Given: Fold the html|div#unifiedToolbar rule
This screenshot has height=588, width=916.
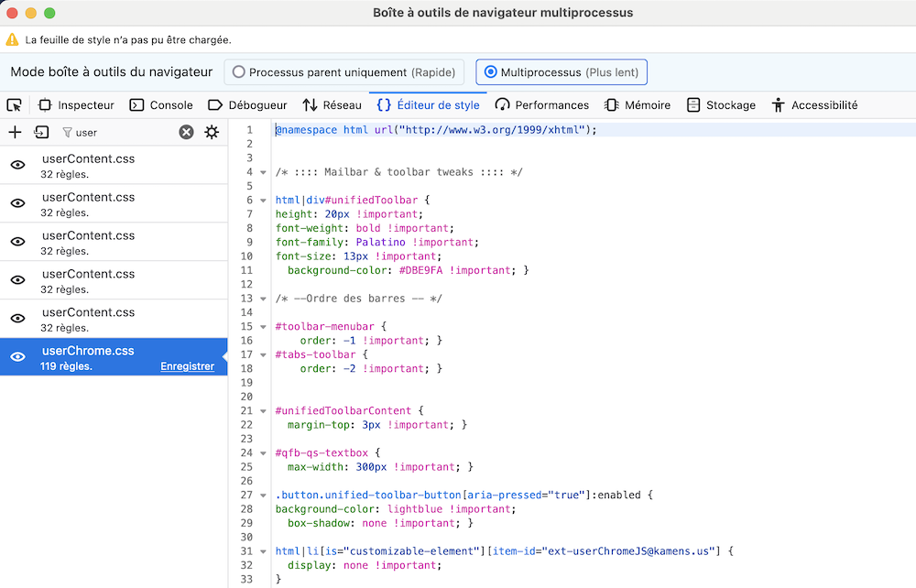Looking at the screenshot, I should tap(264, 201).
